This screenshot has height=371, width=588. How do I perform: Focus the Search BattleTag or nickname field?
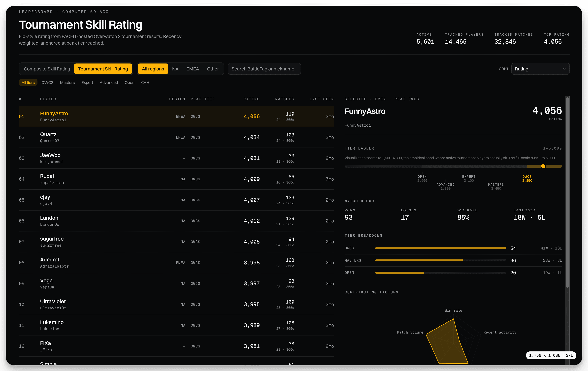[264, 69]
